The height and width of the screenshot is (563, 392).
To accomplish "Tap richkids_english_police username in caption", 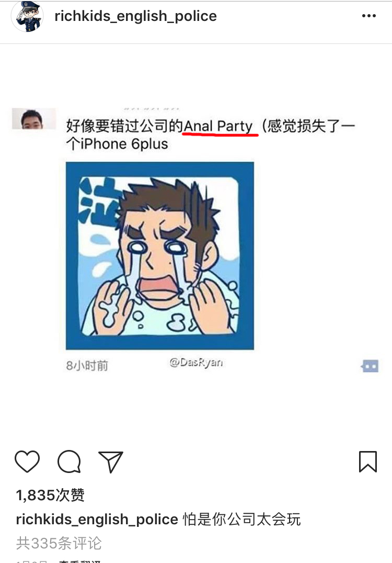I will [x=97, y=520].
